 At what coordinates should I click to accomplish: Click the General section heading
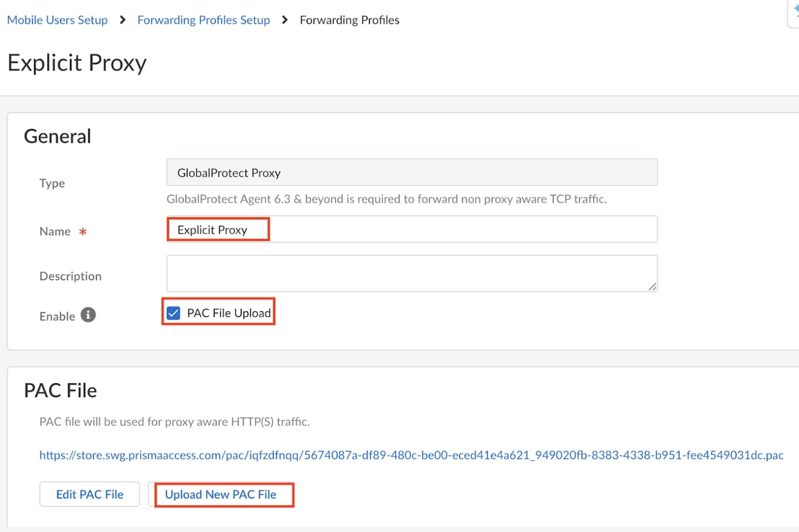(x=58, y=136)
